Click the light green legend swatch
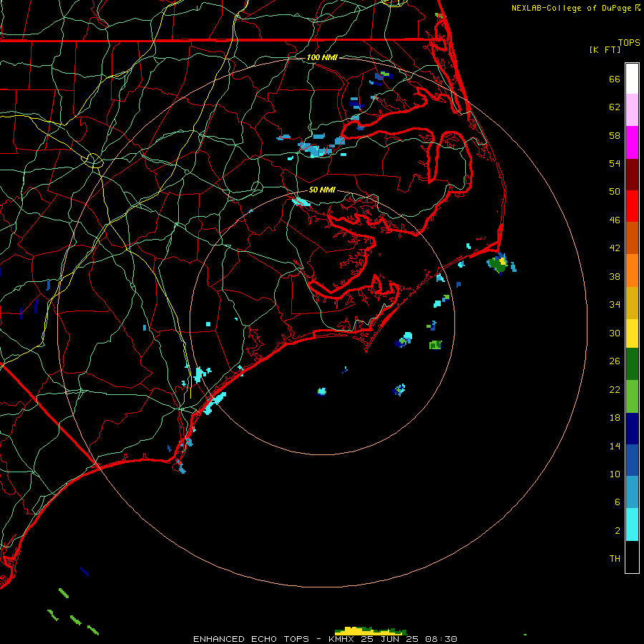 coord(632,396)
